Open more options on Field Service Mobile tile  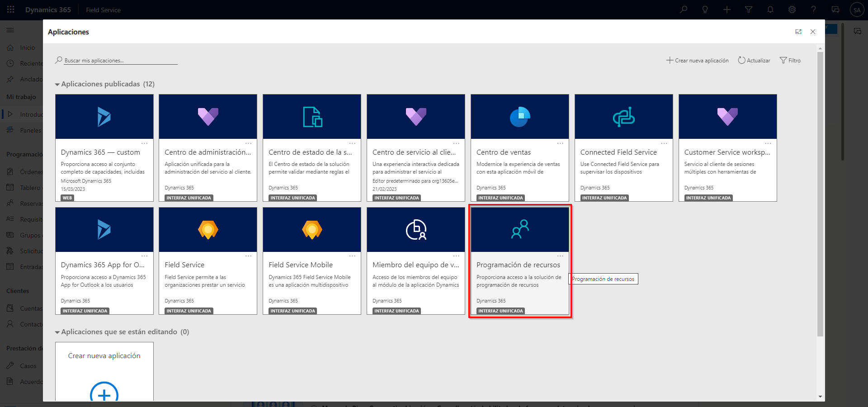(x=352, y=256)
